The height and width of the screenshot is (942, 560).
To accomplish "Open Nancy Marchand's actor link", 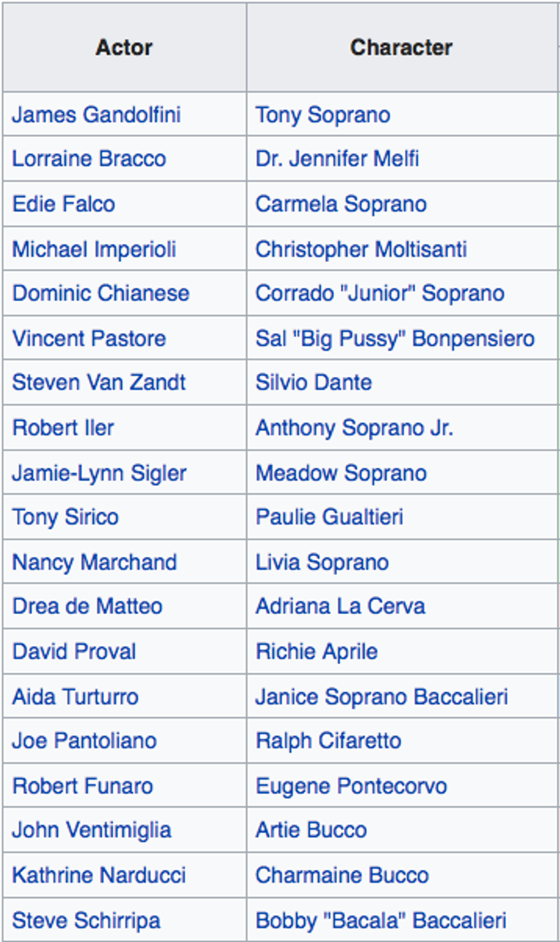I will pos(94,562).
